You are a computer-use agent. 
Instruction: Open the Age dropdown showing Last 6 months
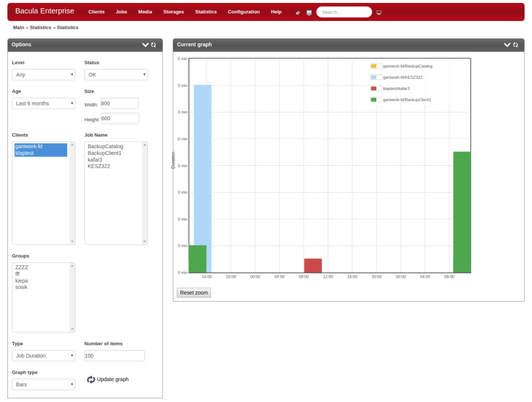point(44,103)
